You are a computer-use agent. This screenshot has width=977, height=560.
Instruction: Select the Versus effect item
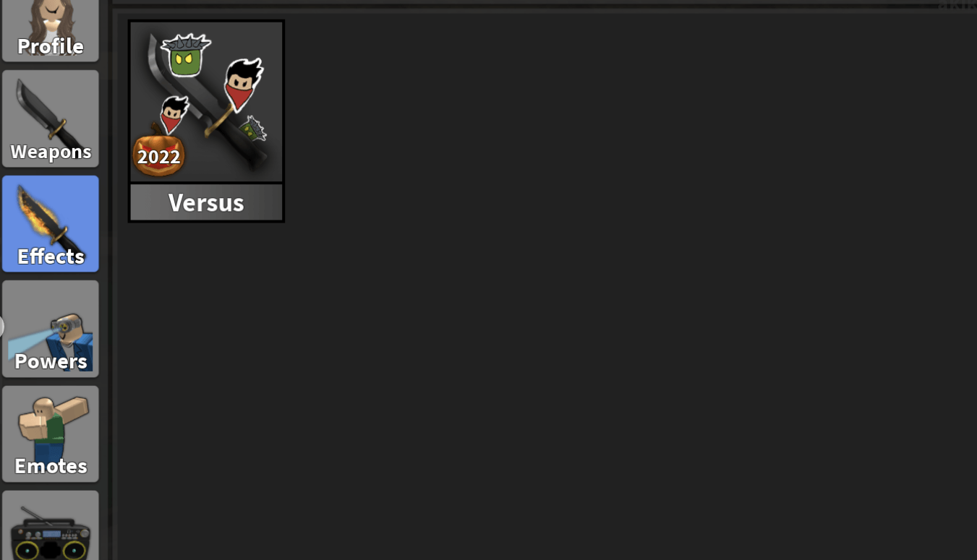[206, 121]
